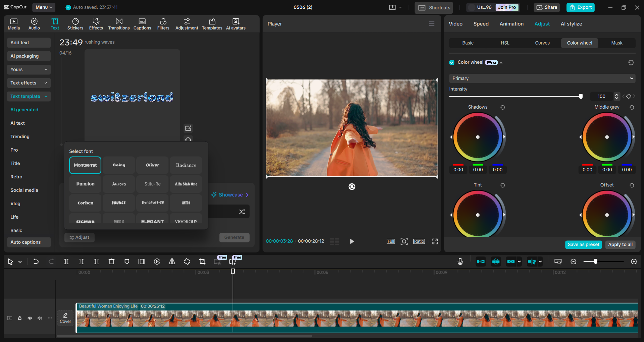The image size is (644, 342).
Task: Collapse the Text template section
Action: pos(29,96)
